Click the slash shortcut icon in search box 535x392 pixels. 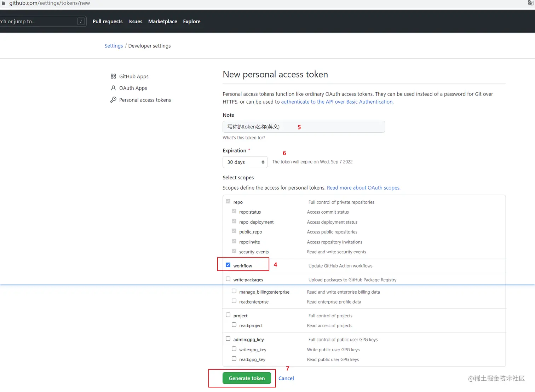[x=81, y=21]
